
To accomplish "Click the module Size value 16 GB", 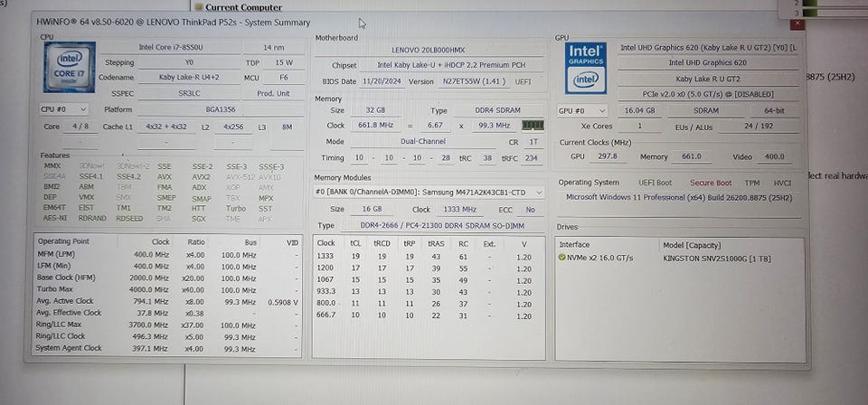I will pos(372,209).
